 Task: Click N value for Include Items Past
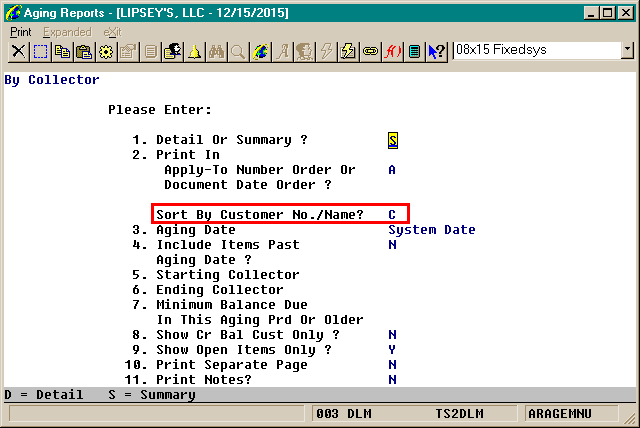point(392,245)
